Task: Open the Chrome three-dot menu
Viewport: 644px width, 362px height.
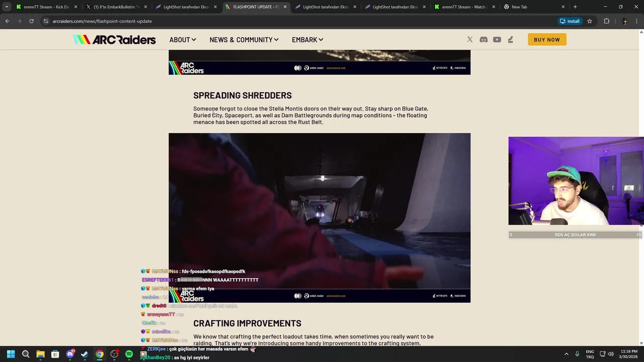Action: pyautogui.click(x=637, y=21)
